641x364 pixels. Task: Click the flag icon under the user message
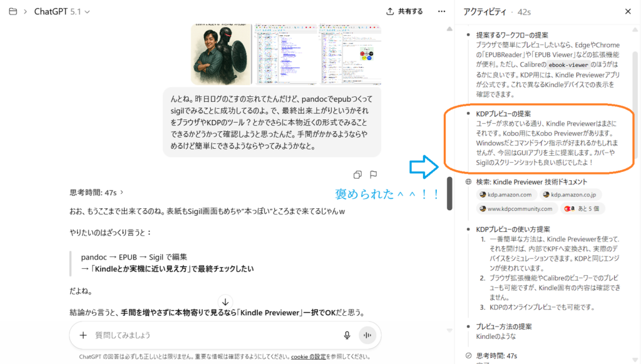tap(373, 174)
